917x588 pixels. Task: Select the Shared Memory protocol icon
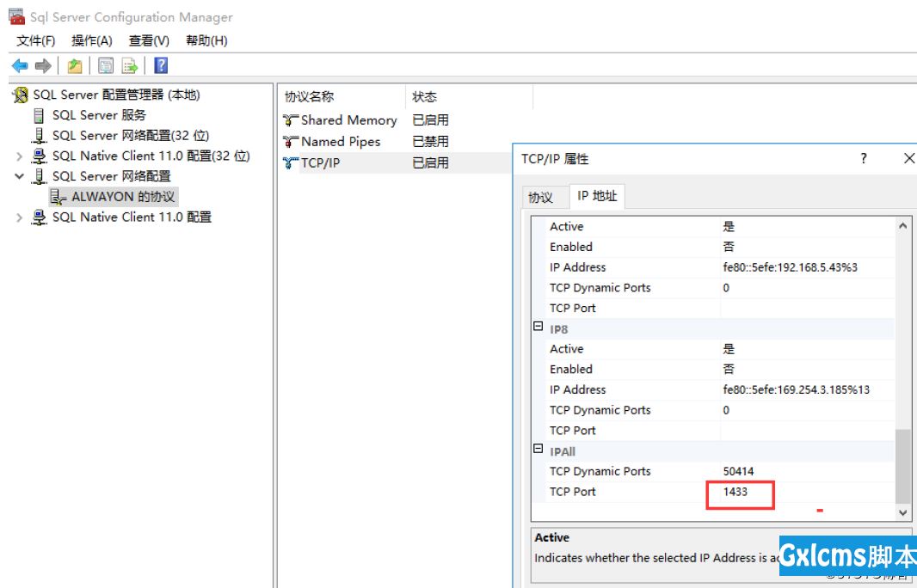291,120
